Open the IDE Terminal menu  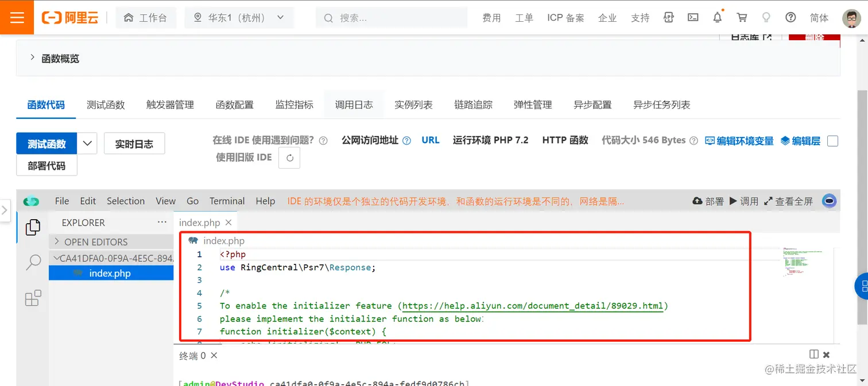(227, 201)
